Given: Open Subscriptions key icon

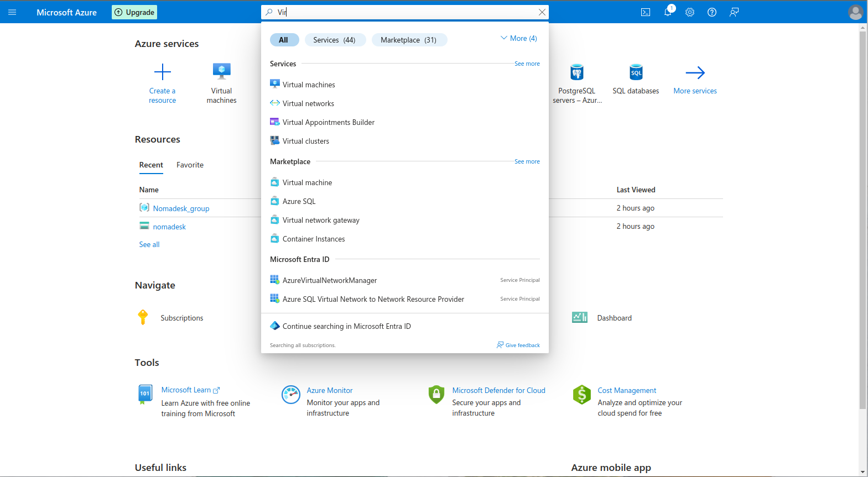Looking at the screenshot, I should (143, 317).
